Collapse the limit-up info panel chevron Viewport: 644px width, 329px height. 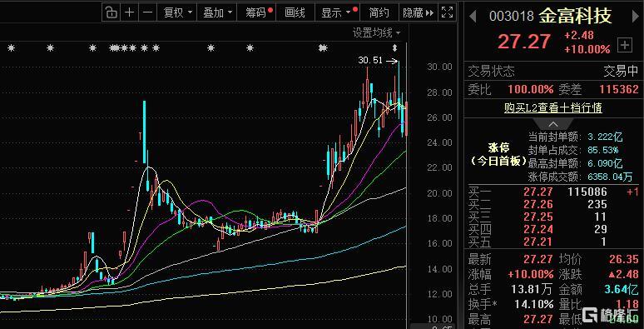coord(553,124)
